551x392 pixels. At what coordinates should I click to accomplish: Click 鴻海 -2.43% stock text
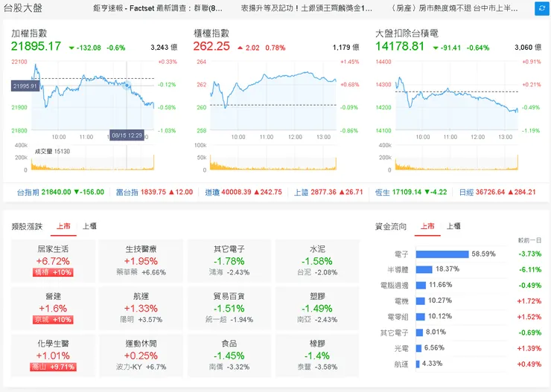pyautogui.click(x=229, y=272)
